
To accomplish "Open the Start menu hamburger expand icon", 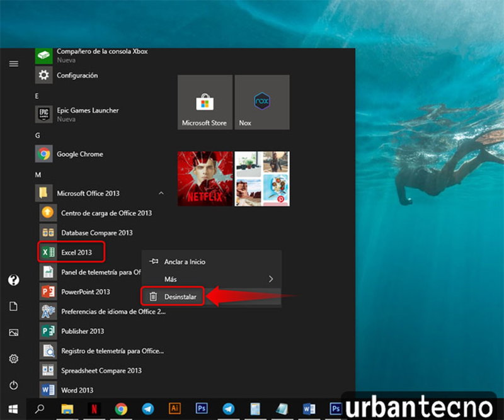I will (x=13, y=64).
